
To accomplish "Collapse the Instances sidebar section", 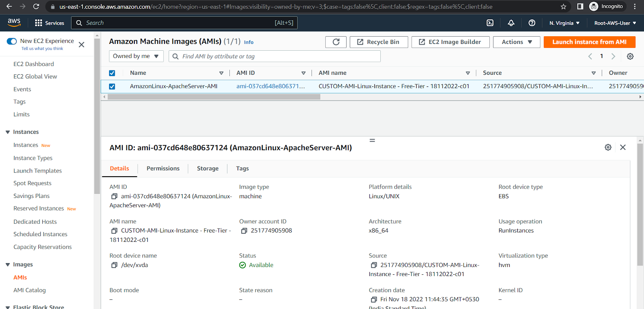I will [8, 132].
